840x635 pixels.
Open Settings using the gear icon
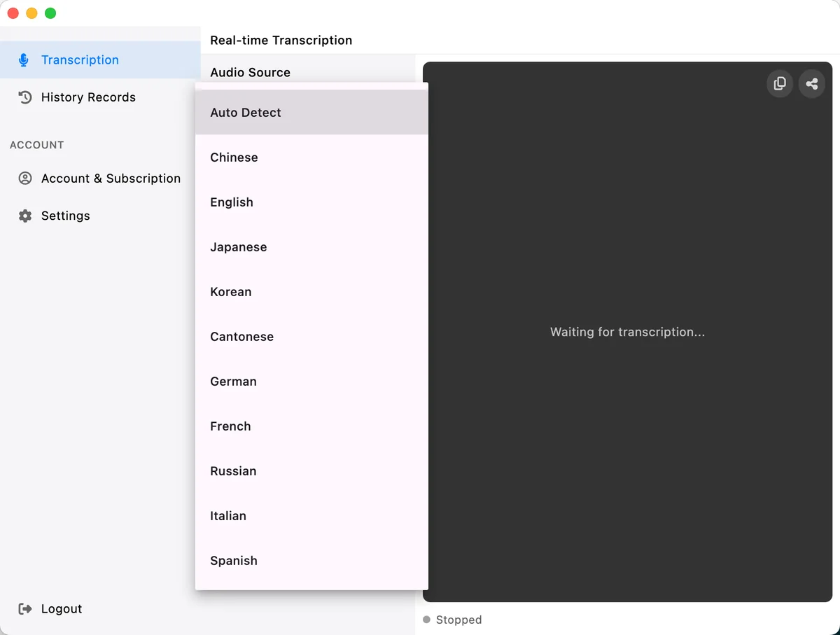[24, 216]
